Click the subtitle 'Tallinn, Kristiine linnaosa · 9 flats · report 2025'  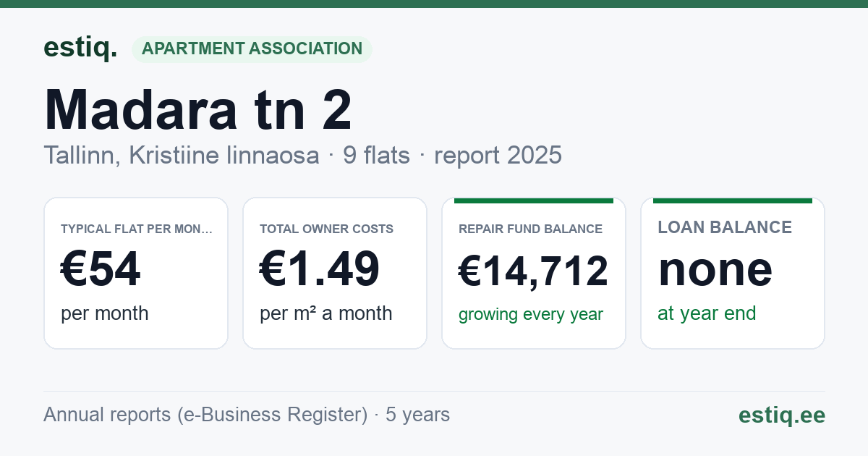tap(302, 156)
